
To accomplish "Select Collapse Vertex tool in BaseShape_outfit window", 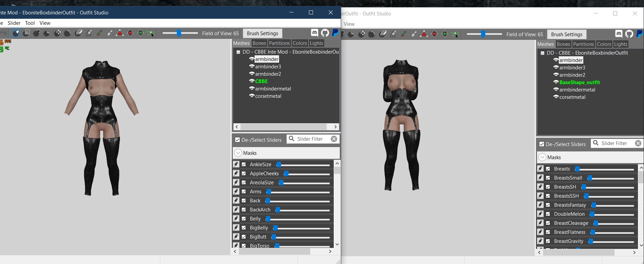I will (x=424, y=34).
